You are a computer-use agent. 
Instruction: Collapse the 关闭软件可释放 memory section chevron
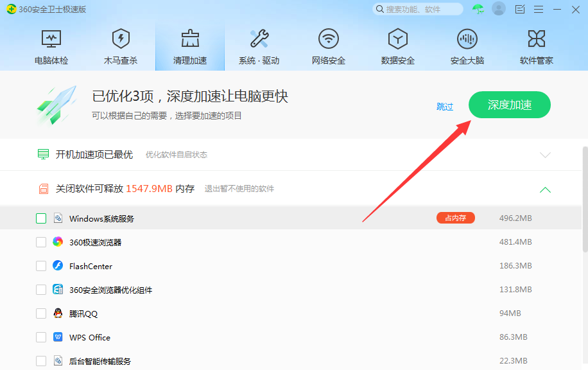coord(545,190)
